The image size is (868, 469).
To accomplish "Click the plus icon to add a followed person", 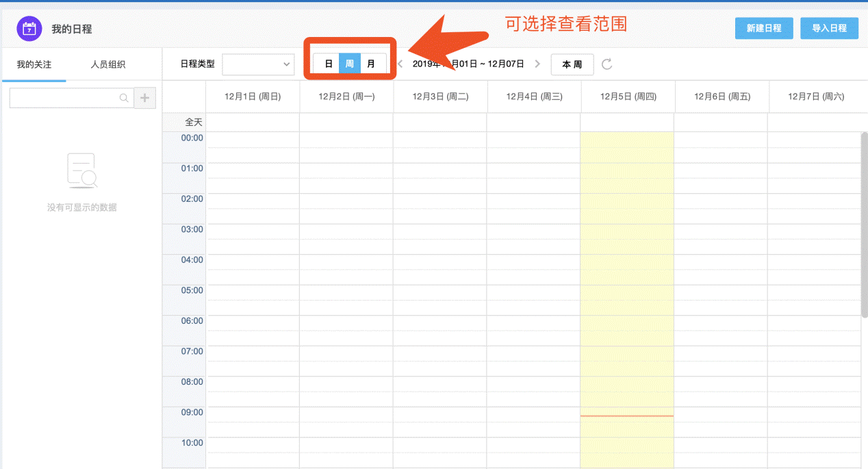I will (144, 98).
